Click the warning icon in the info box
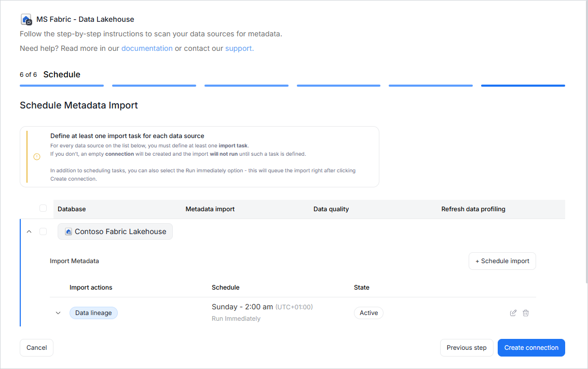This screenshot has height=369, width=588. click(x=37, y=157)
